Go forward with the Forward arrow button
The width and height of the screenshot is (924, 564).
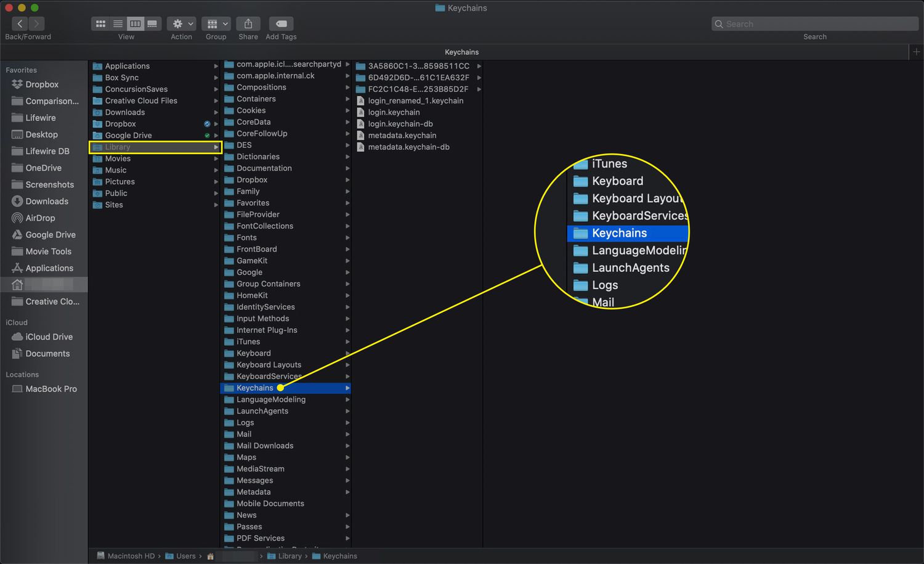point(36,24)
